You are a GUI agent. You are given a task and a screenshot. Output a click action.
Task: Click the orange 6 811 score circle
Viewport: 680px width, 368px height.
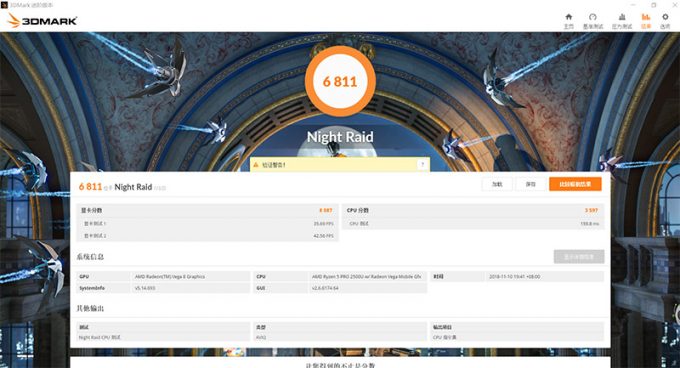340,81
